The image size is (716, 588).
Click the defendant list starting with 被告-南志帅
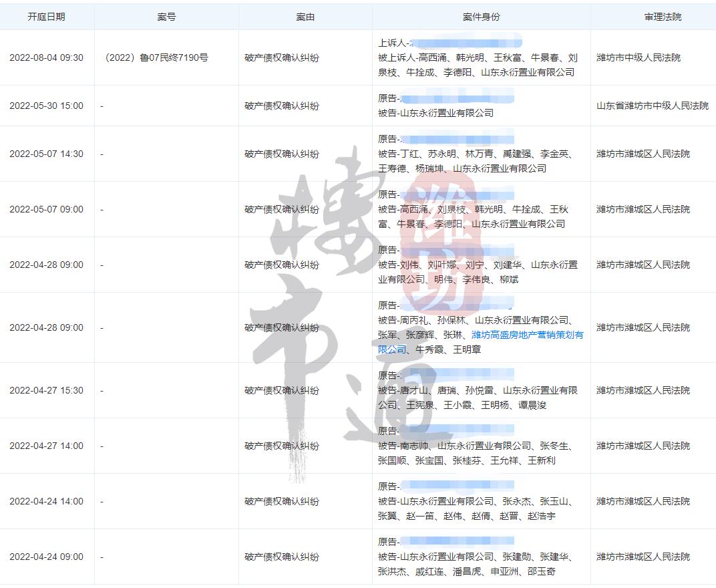click(473, 453)
